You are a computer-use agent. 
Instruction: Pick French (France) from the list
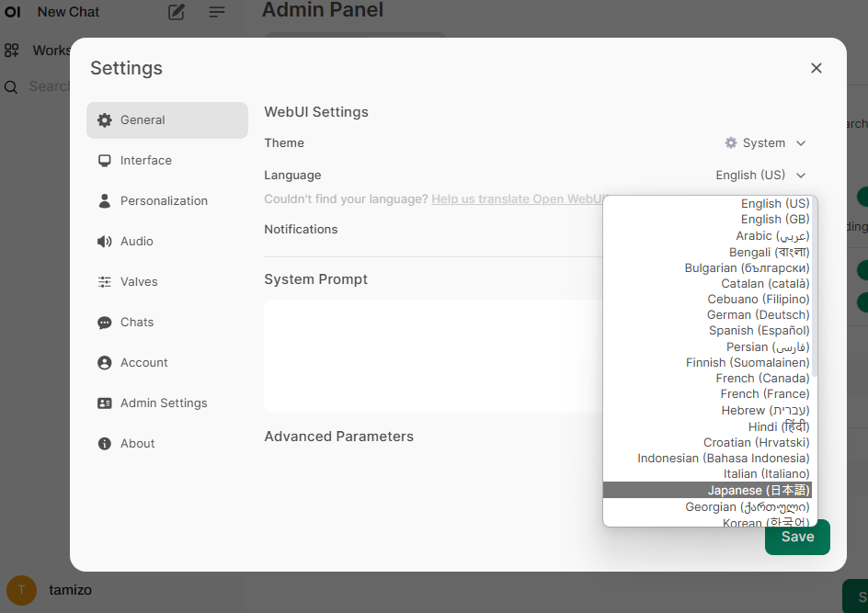click(764, 394)
